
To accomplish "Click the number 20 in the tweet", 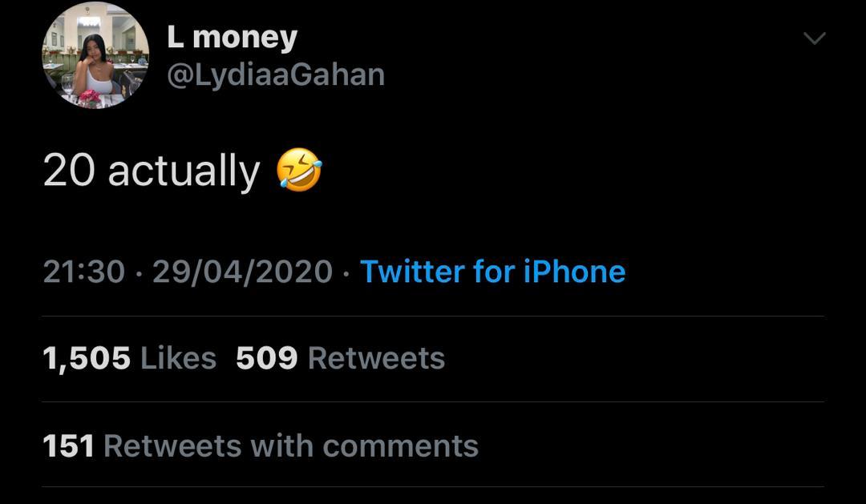I will (69, 171).
